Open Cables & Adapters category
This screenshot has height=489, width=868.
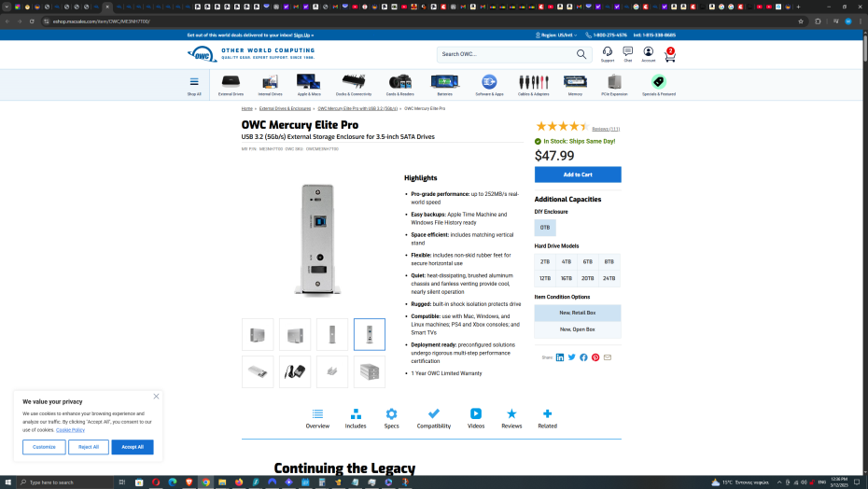(534, 85)
